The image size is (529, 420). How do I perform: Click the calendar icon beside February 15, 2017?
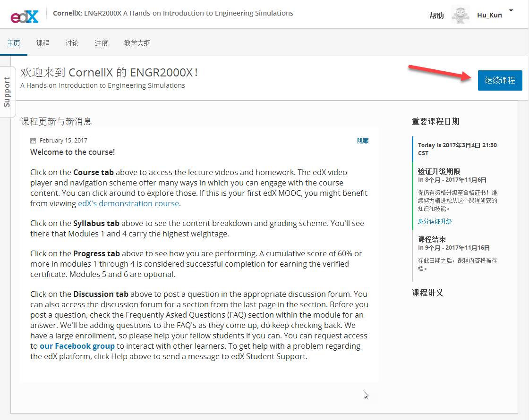point(33,141)
